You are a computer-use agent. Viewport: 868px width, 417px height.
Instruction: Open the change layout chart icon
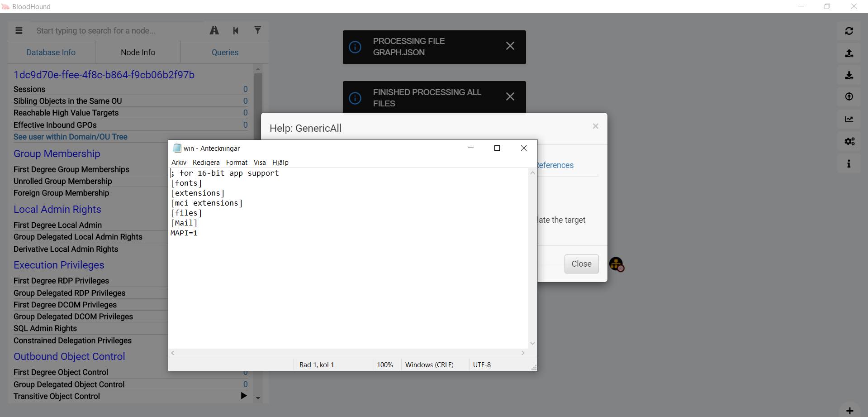849,119
